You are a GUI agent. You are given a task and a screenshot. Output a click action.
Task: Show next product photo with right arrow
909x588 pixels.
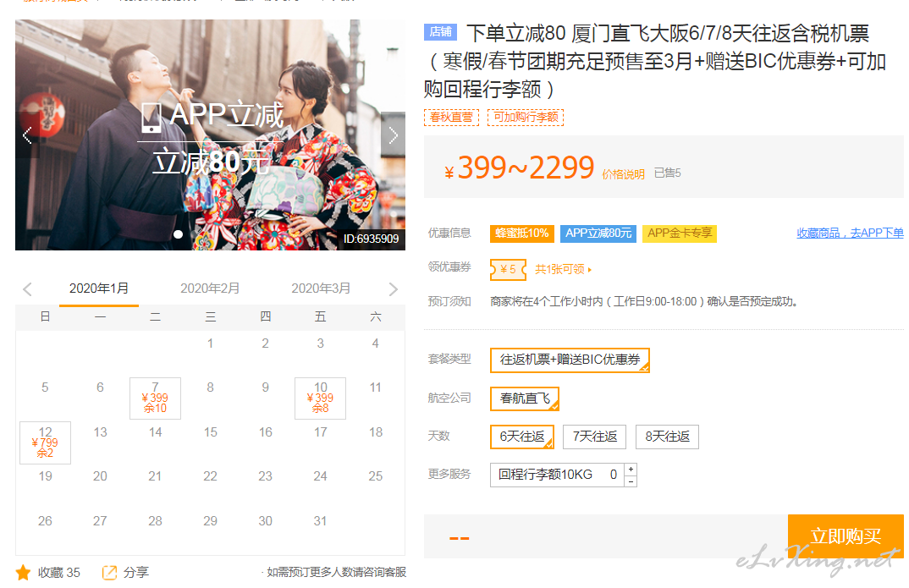click(x=393, y=135)
